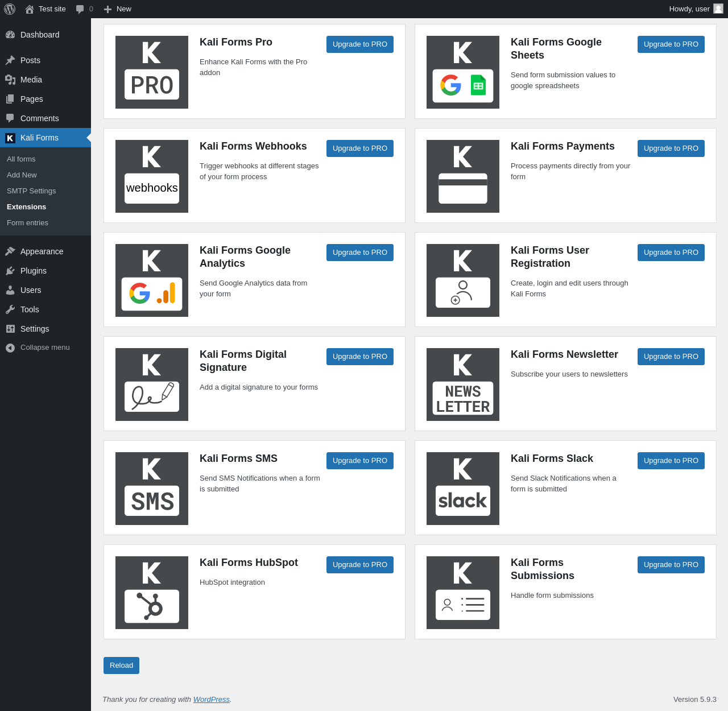This screenshot has height=711, width=728.
Task: Click the Webhooks extension thumbnail
Action: 152,176
